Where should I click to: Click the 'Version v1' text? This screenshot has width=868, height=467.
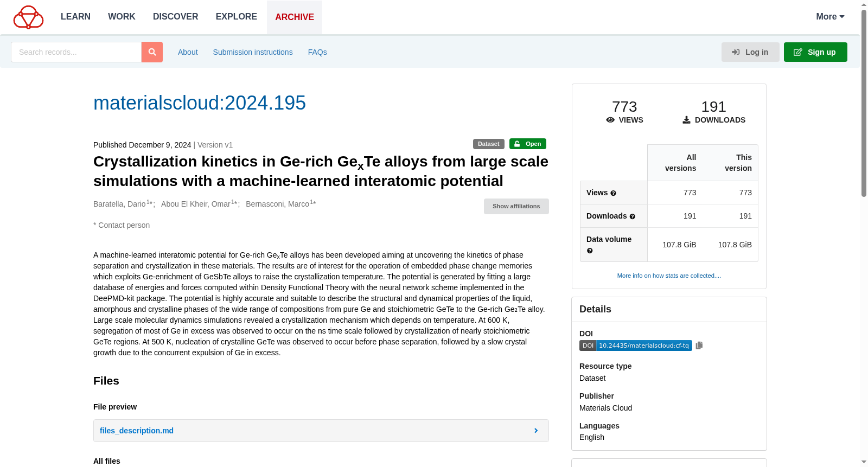[215, 145]
